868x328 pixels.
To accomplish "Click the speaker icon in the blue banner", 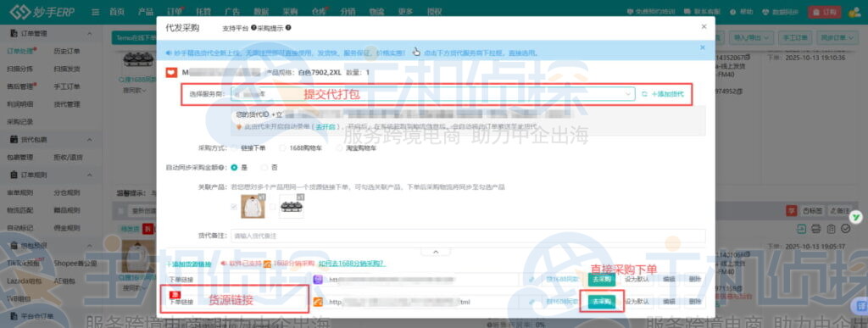I will click(169, 53).
